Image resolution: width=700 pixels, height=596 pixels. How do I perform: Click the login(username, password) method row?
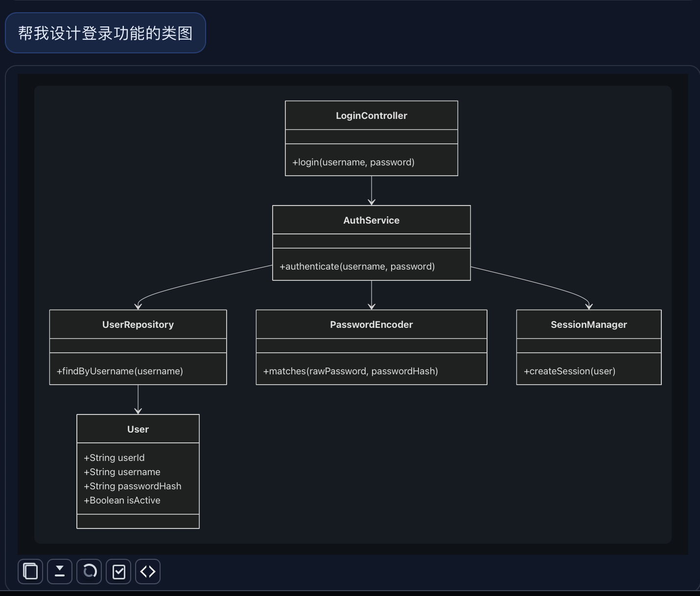click(x=353, y=162)
